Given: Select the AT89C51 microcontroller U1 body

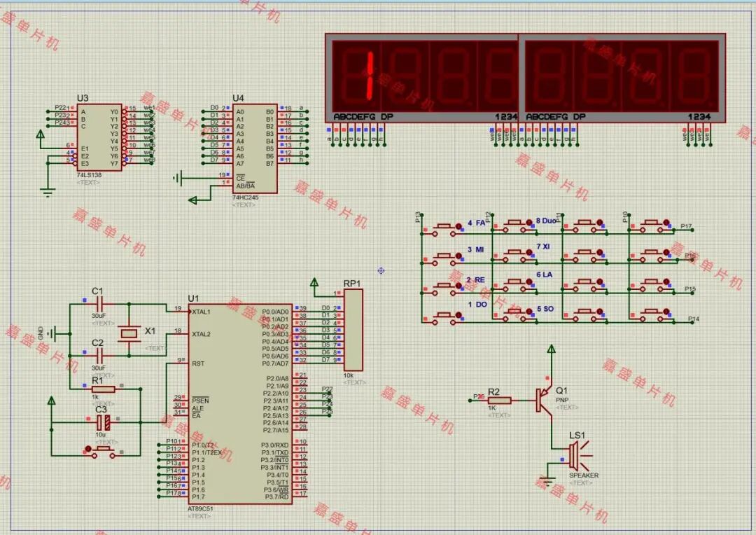Looking at the screenshot, I should point(240,404).
